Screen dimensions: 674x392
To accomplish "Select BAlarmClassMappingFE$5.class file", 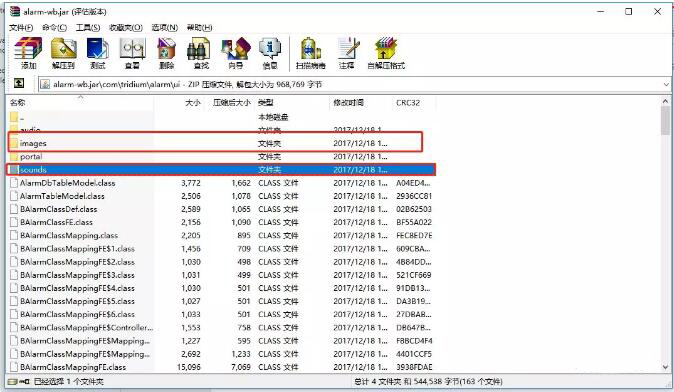I will (x=221, y=301).
